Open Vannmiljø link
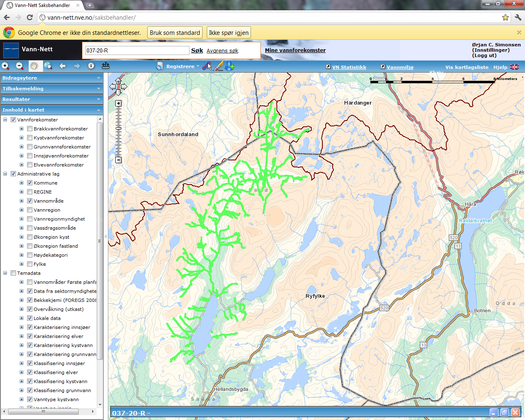 pos(400,67)
